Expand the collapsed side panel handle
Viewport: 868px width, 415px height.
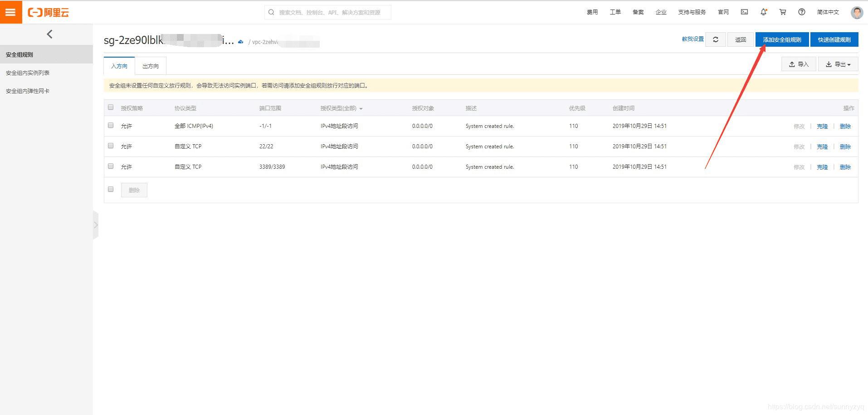tap(96, 225)
